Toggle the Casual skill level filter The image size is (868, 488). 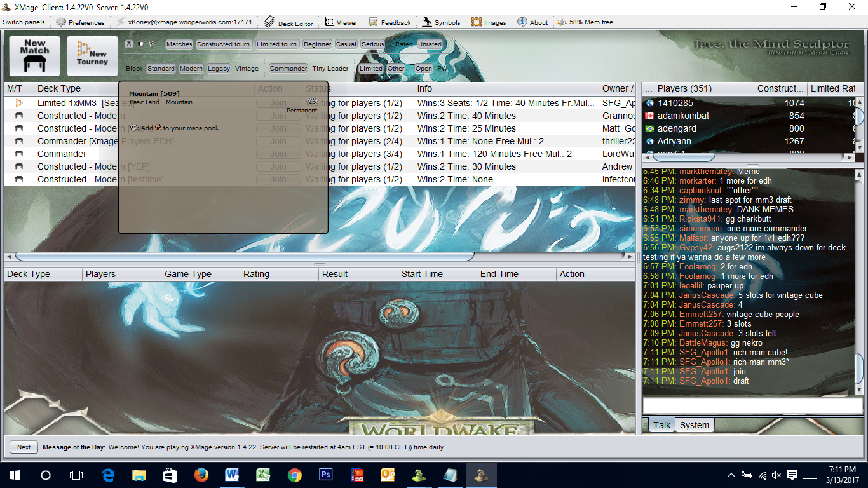pos(346,44)
